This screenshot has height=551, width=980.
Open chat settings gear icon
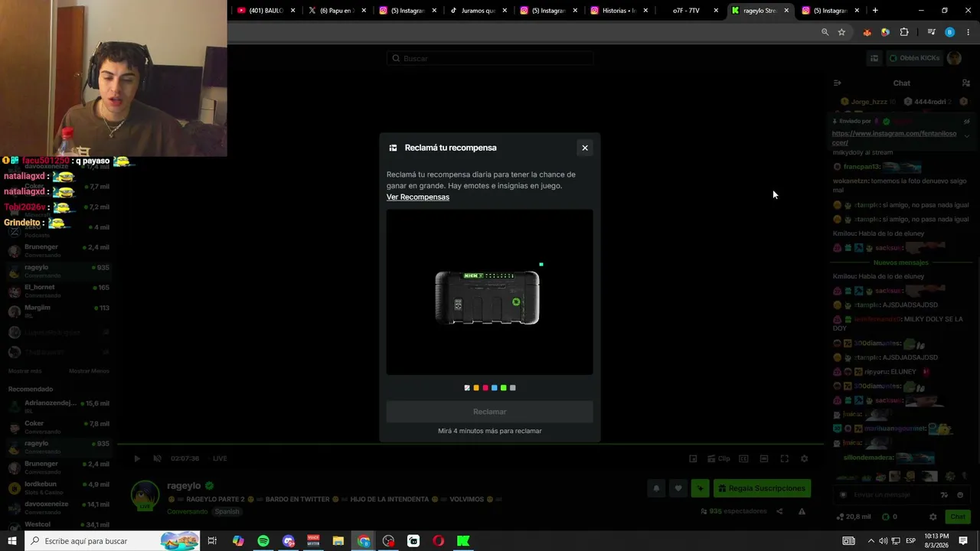pos(933,517)
